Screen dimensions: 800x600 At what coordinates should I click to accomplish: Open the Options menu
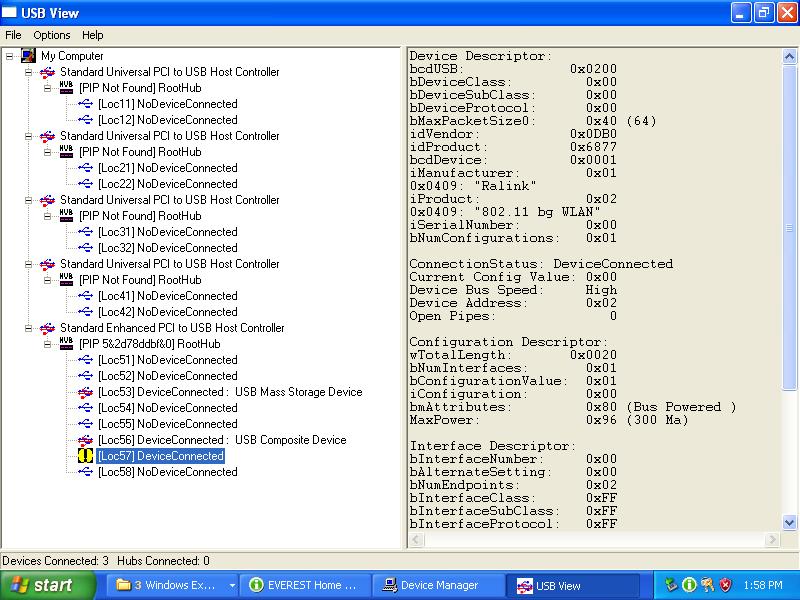[52, 35]
